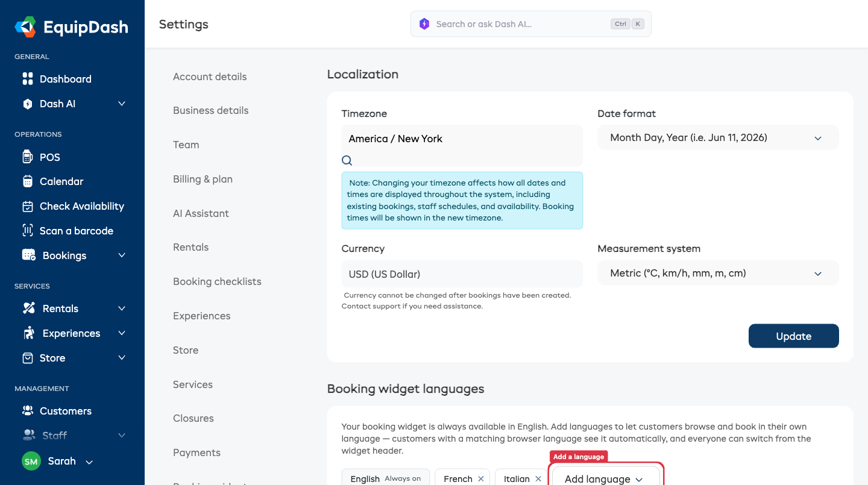Screen dimensions: 868x485
Task: Remove Italian language with the X
Action: pyautogui.click(x=538, y=479)
